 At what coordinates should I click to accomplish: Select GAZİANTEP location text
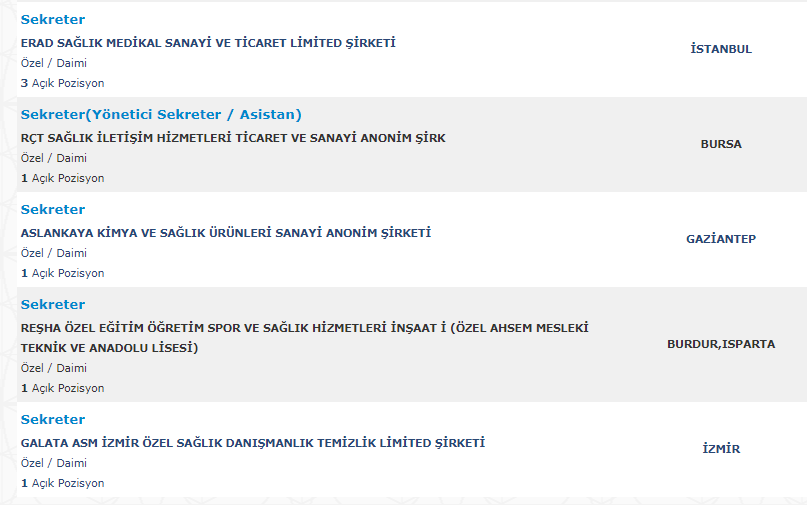click(720, 239)
